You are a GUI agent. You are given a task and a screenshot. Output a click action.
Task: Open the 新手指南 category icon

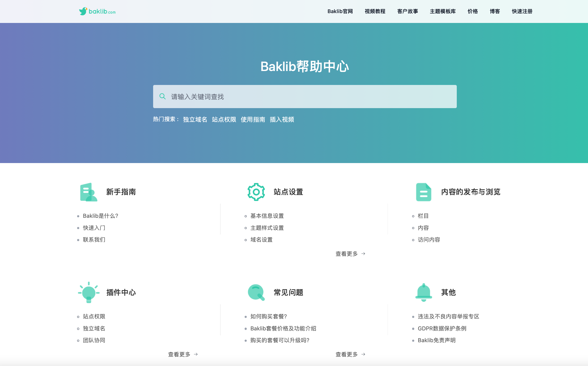tap(89, 192)
